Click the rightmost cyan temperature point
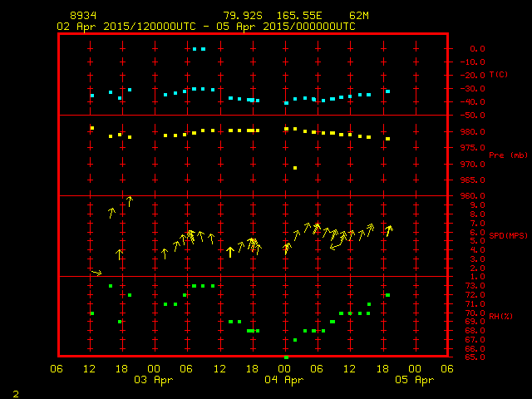 click(387, 91)
